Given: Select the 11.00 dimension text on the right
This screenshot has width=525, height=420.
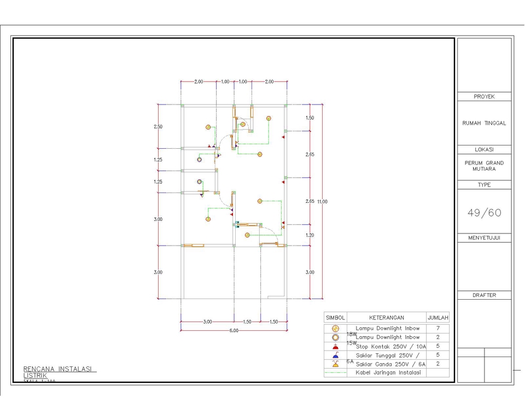Looking at the screenshot, I should coord(322,201).
